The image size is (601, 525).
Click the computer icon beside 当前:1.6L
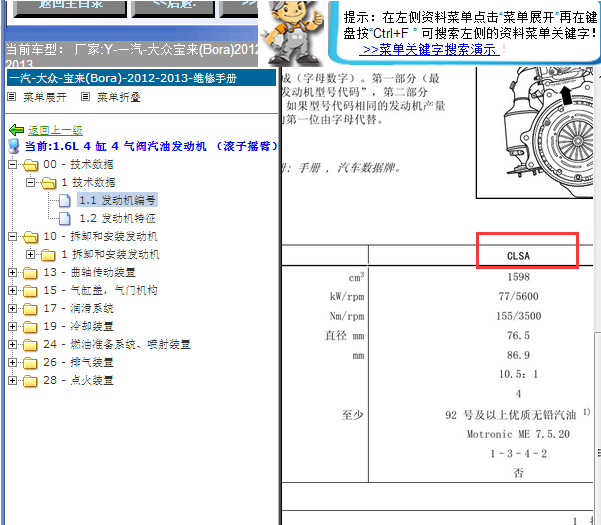[x=14, y=146]
